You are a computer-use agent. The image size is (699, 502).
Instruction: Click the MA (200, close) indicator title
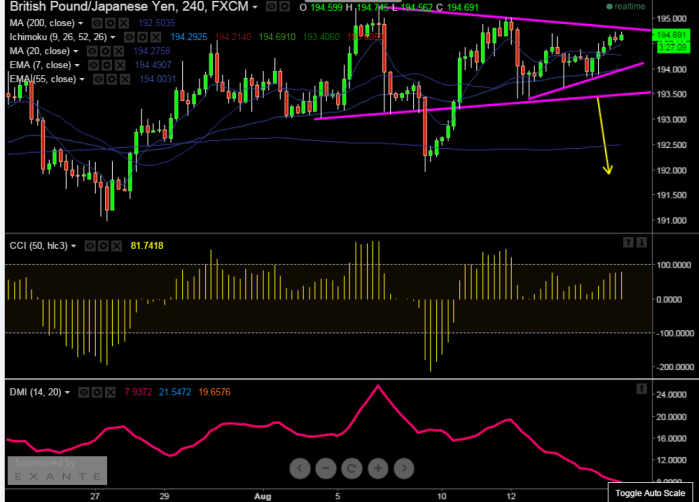click(x=42, y=23)
